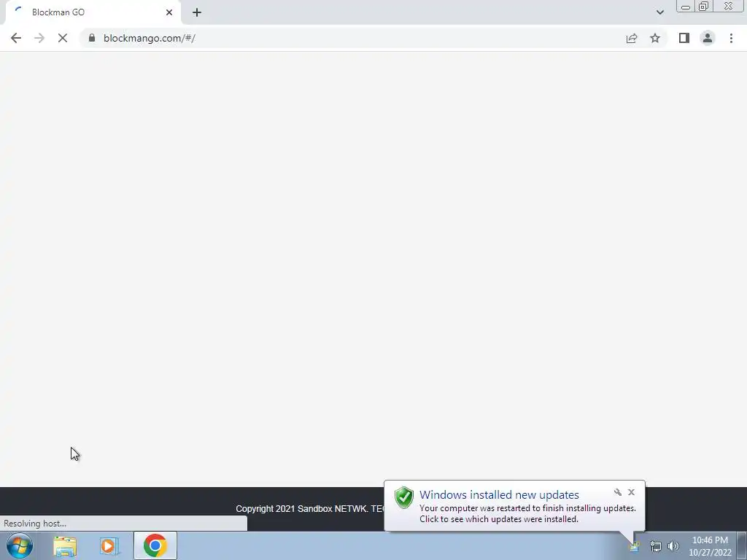This screenshot has height=560, width=747.
Task: Open network status tray icon
Action: click(x=656, y=547)
